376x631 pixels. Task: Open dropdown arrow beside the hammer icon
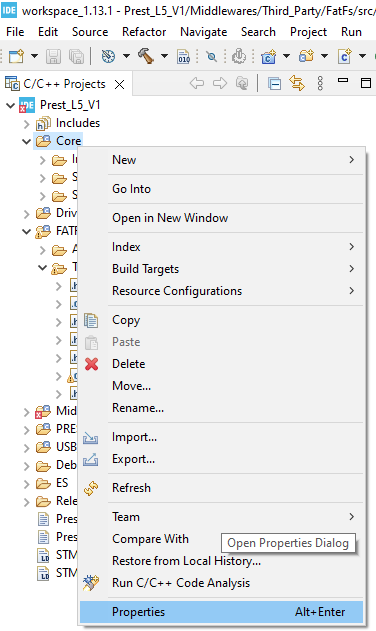coord(164,56)
